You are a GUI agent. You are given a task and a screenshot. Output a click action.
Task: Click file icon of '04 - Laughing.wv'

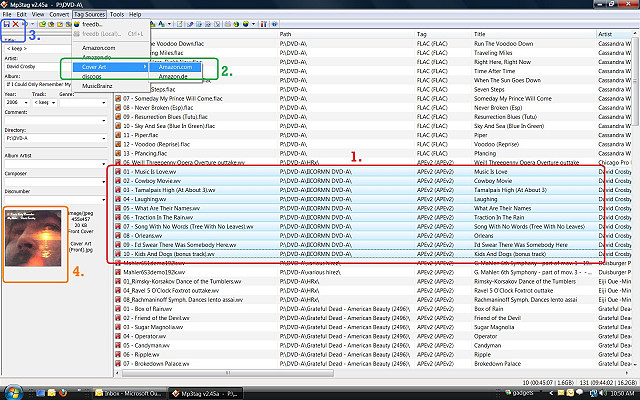coord(118,199)
